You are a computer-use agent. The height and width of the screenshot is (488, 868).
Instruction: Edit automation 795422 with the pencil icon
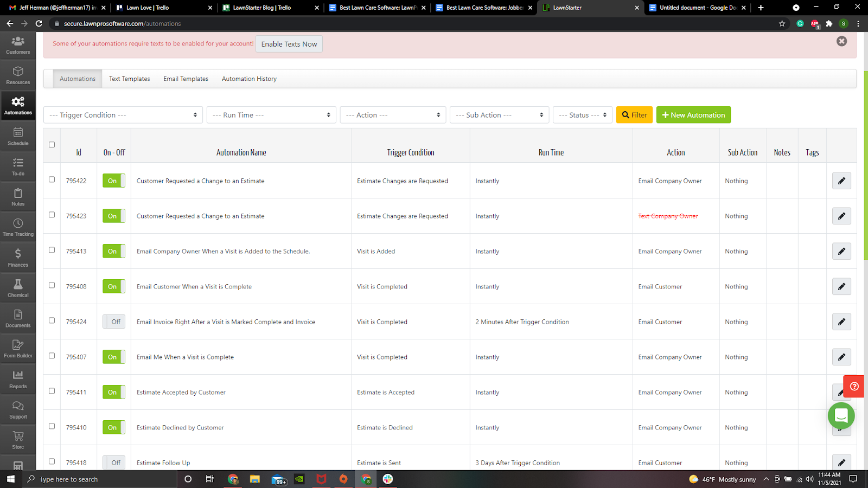(x=841, y=181)
